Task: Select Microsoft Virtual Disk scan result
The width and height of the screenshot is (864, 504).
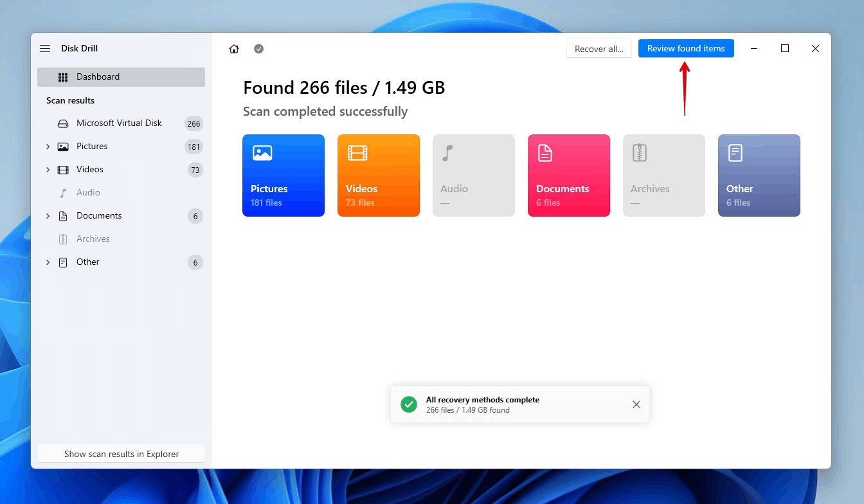Action: 121,123
